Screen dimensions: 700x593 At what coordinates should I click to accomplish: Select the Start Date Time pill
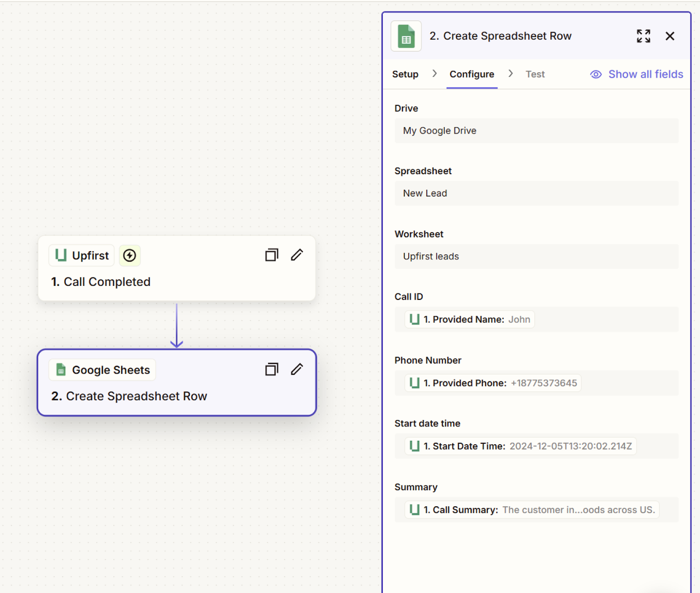(x=520, y=446)
